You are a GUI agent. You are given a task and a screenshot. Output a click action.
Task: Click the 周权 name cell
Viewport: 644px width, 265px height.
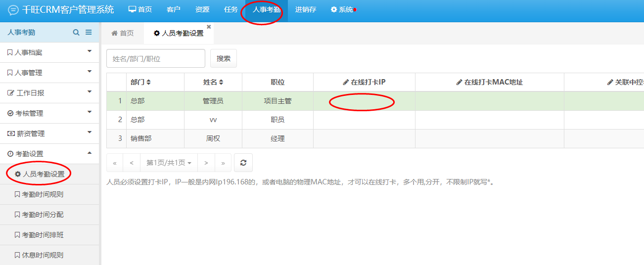pos(213,138)
